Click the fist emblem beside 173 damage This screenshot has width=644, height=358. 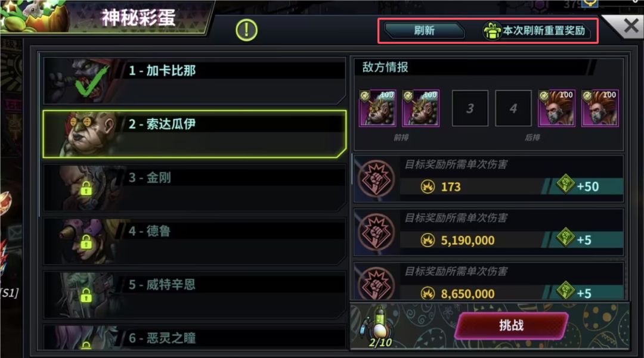[376, 178]
